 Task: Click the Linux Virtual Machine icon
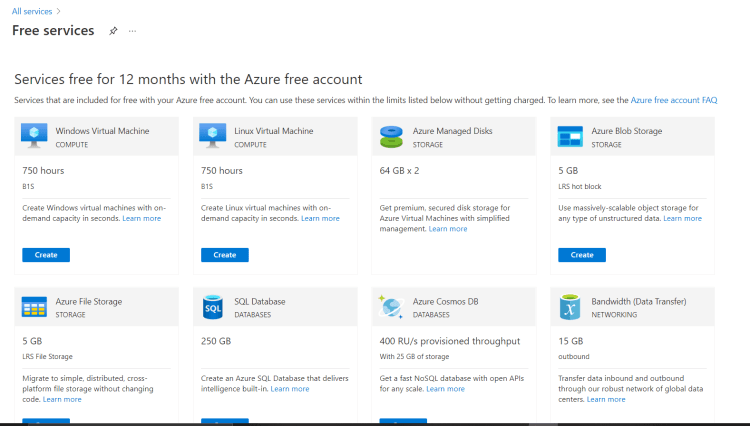(x=212, y=136)
